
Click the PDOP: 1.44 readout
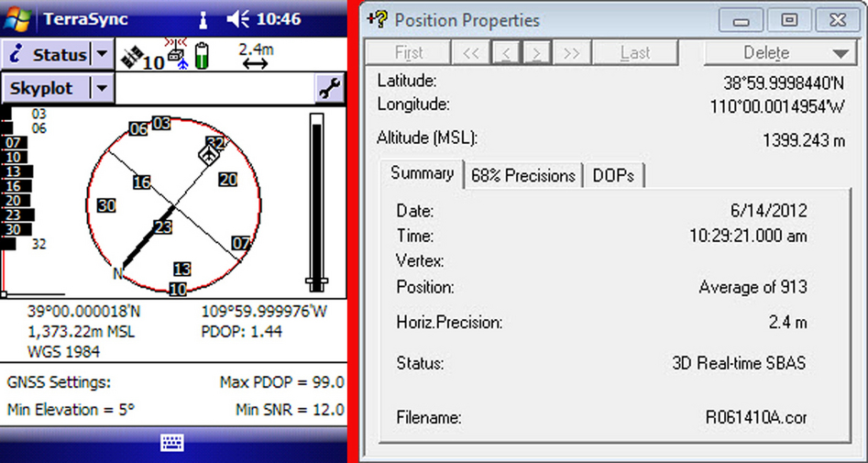coord(242,332)
